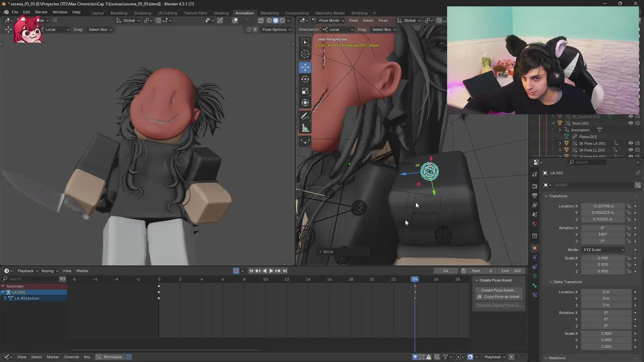Image resolution: width=644 pixels, height=362 pixels.
Task: Toggle X mirror option in left viewport
Action: (255, 30)
